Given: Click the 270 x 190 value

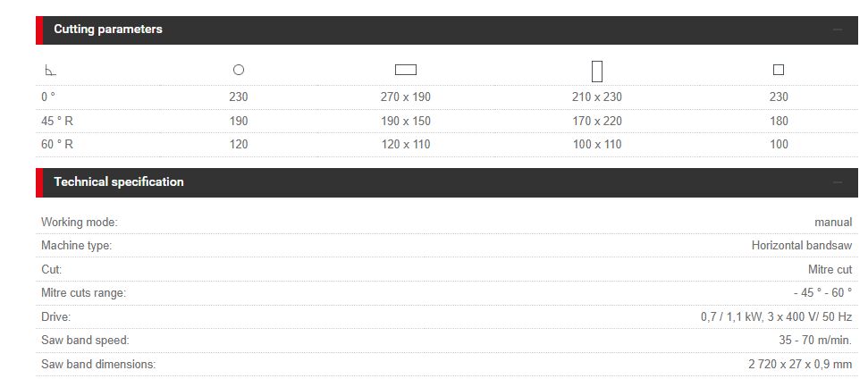Looking at the screenshot, I should 406,97.
